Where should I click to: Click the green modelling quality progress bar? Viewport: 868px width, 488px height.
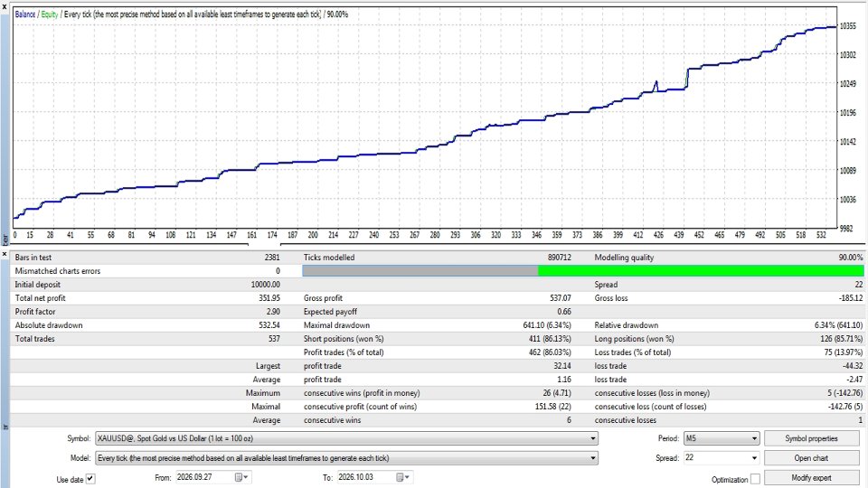click(x=700, y=270)
